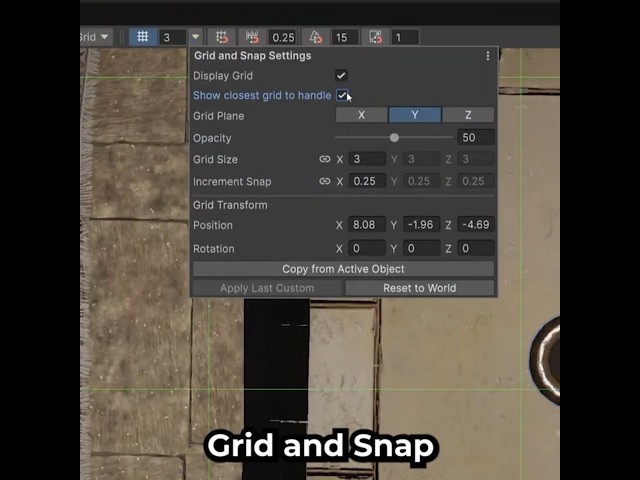Click the Opacity value field showing 50
Screen dimensions: 640x480
click(476, 138)
